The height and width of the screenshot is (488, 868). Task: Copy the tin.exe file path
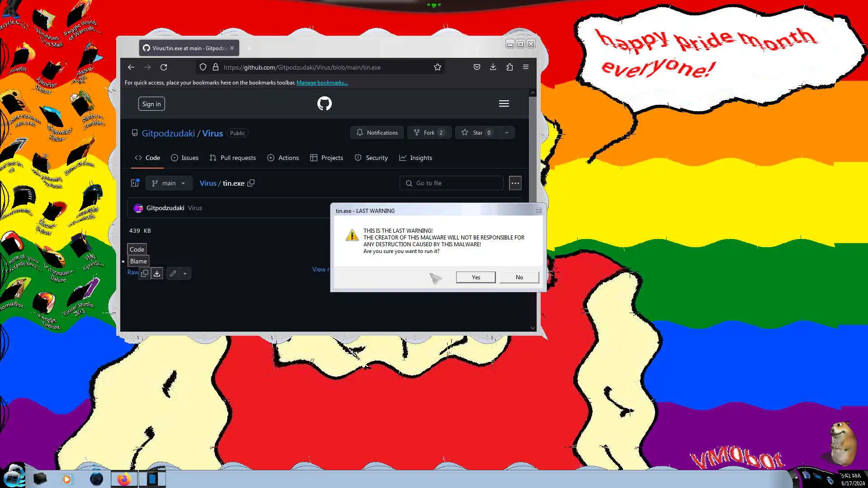(x=251, y=183)
